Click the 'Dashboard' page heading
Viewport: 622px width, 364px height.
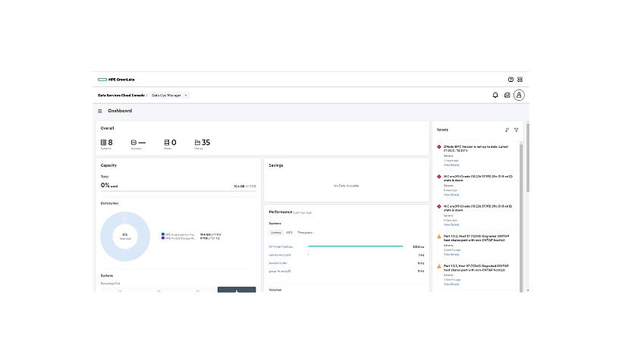(120, 111)
